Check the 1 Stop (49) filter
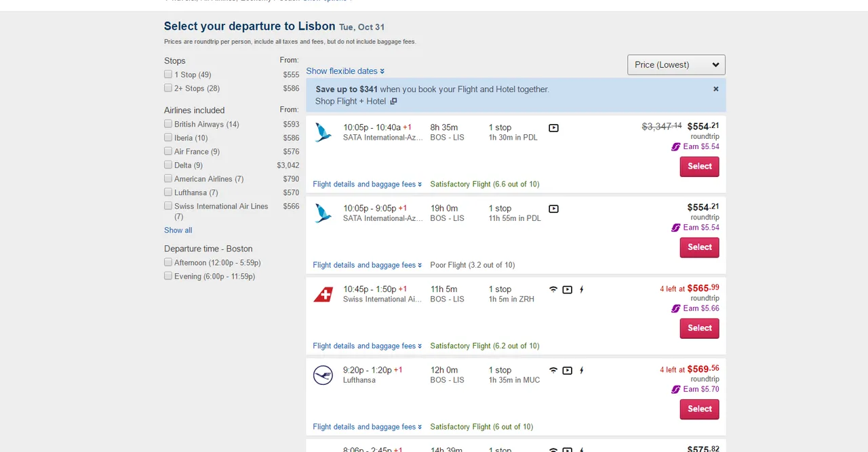 (168, 75)
